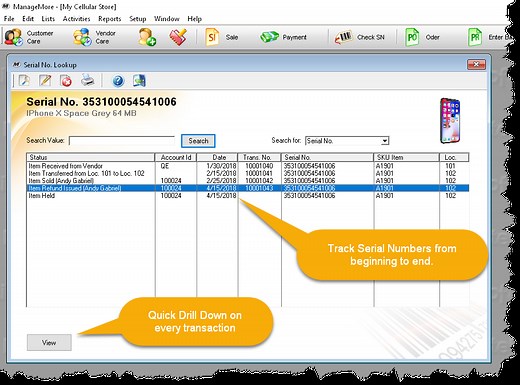Select the 'Item Received from Vendor' row

[248, 166]
